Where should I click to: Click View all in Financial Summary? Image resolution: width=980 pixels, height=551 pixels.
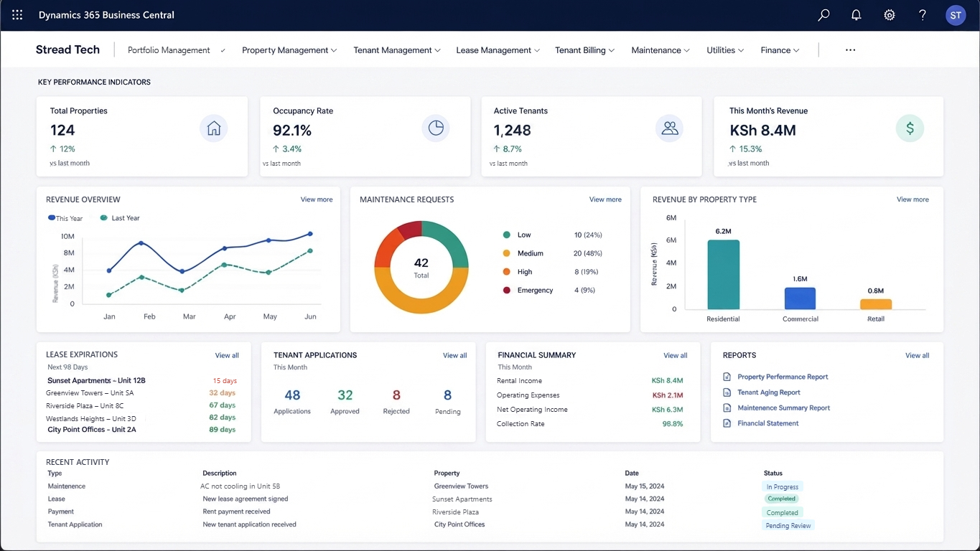pyautogui.click(x=675, y=355)
